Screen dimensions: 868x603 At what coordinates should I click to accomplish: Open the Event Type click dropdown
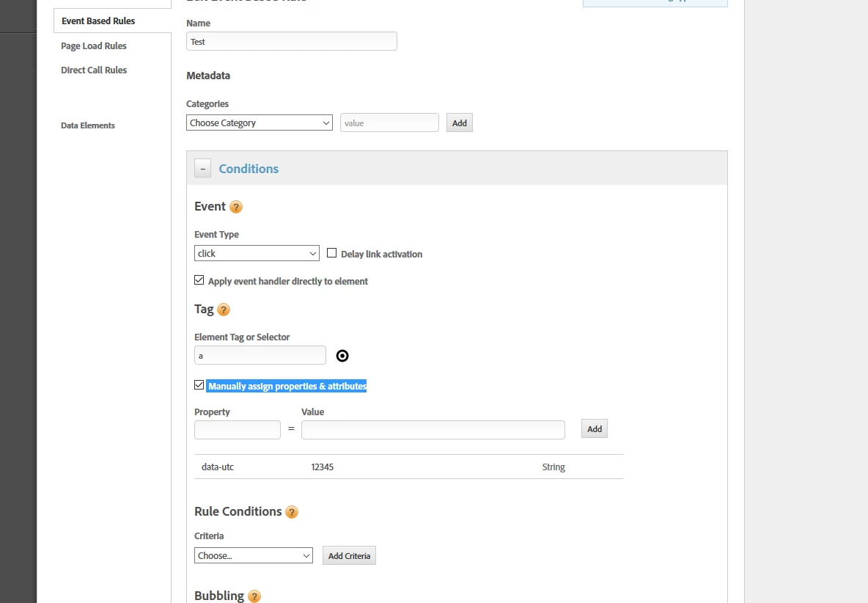point(257,253)
